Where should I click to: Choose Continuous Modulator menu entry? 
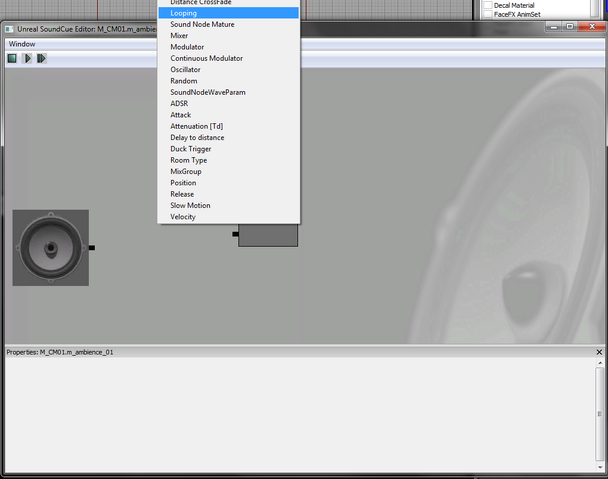[x=229, y=58]
